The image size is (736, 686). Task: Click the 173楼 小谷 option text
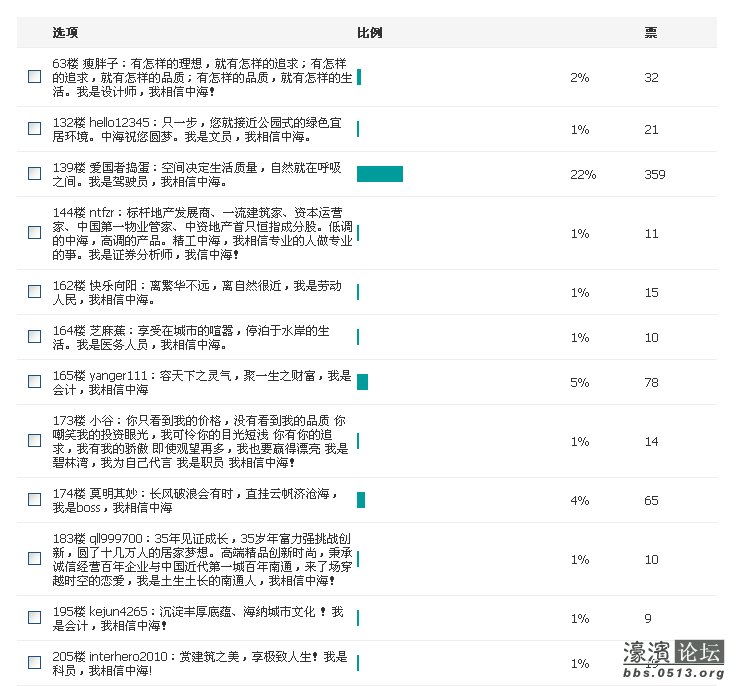pos(200,442)
